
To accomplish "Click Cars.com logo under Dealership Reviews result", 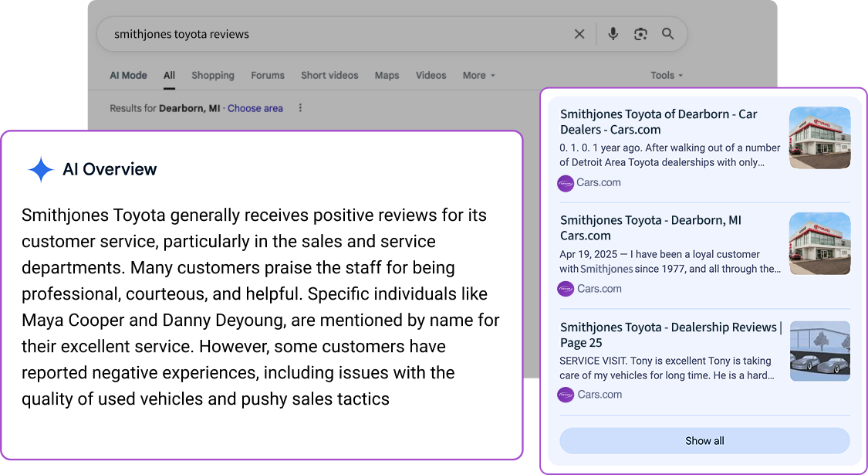I will (566, 395).
